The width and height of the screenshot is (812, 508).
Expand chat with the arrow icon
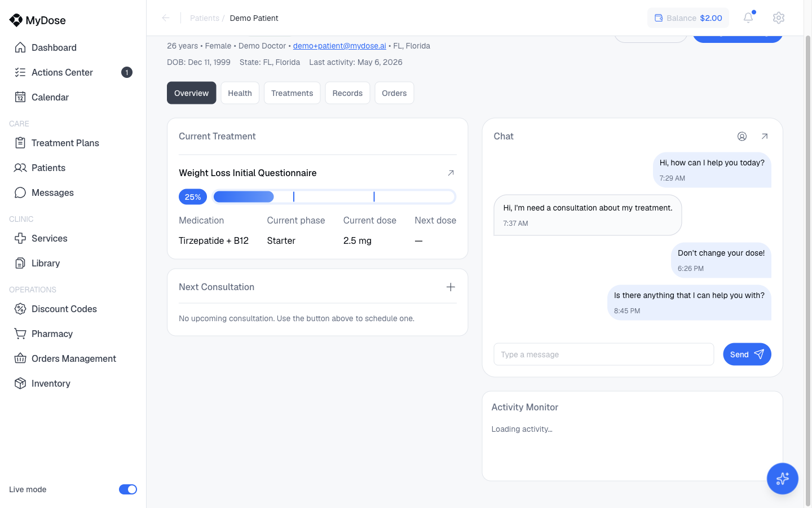click(x=765, y=136)
